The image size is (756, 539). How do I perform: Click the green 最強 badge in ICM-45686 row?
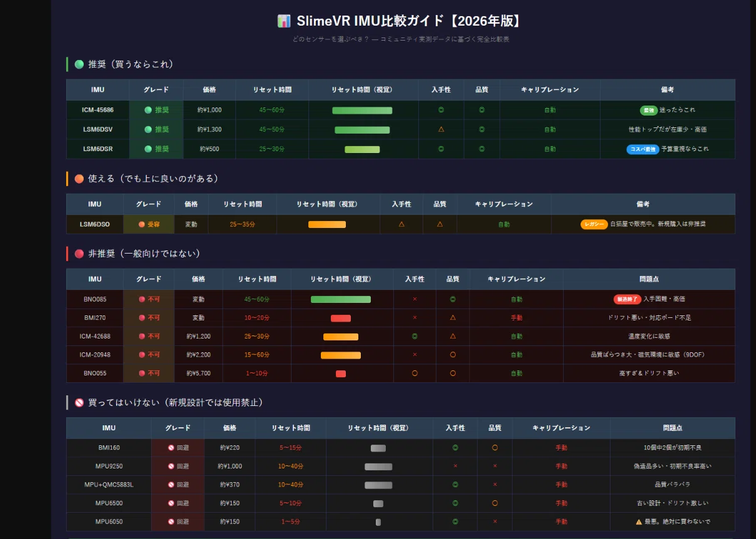tap(649, 110)
